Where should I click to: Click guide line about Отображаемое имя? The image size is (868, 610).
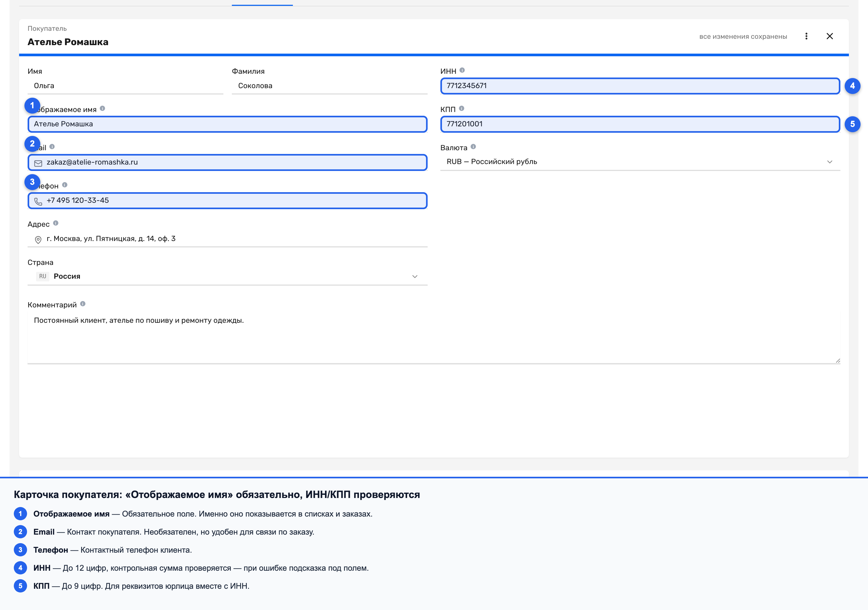[x=203, y=514]
